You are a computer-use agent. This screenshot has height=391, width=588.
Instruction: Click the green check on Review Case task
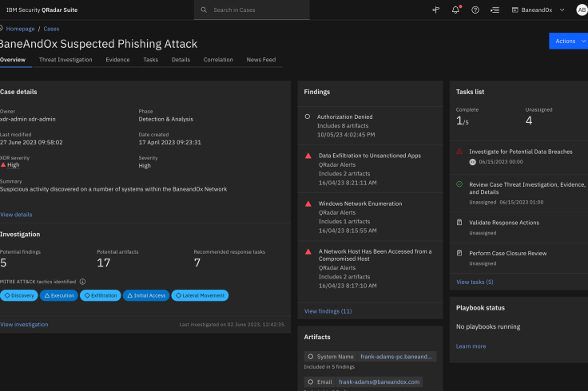[x=459, y=184]
